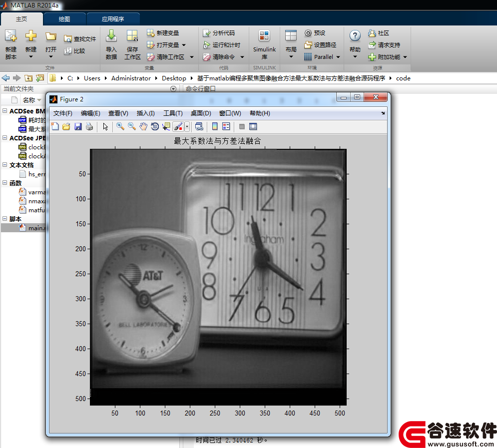Expand the 清除工作区 dropdown arrow
Image resolution: width=497 pixels, height=448 pixels.
tap(192, 57)
